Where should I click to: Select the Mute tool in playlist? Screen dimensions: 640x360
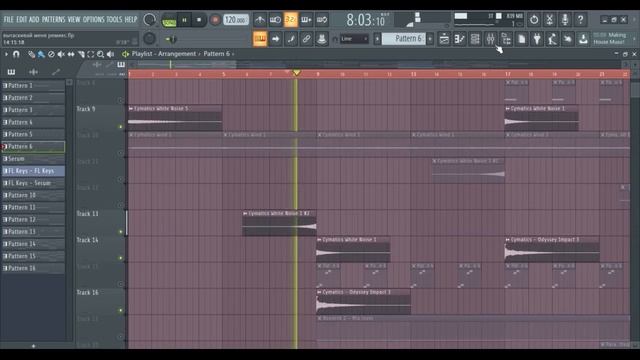click(x=61, y=54)
